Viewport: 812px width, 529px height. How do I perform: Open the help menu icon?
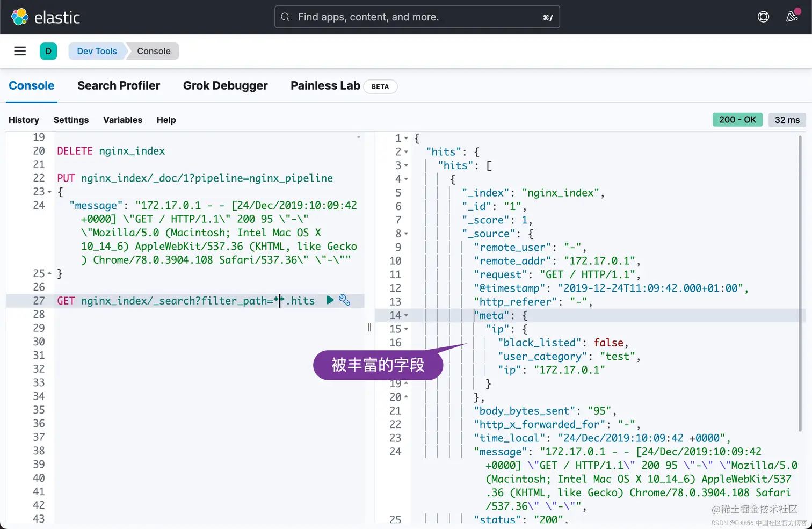pyautogui.click(x=763, y=17)
